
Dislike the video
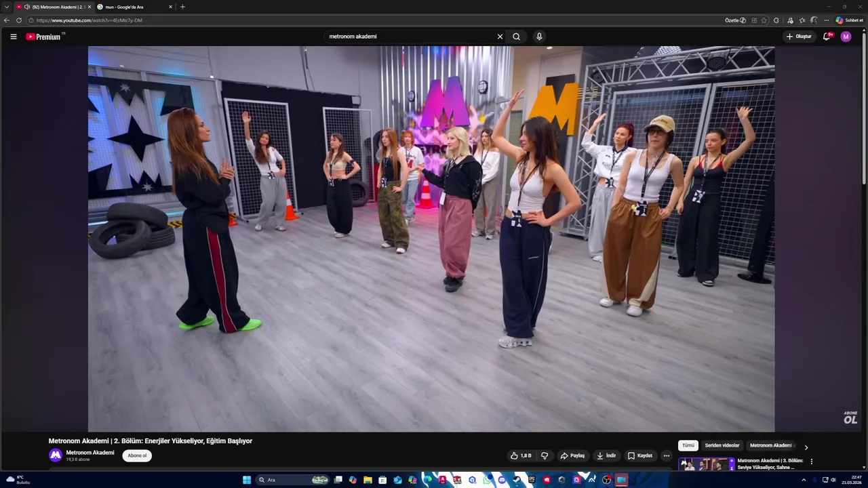point(545,455)
